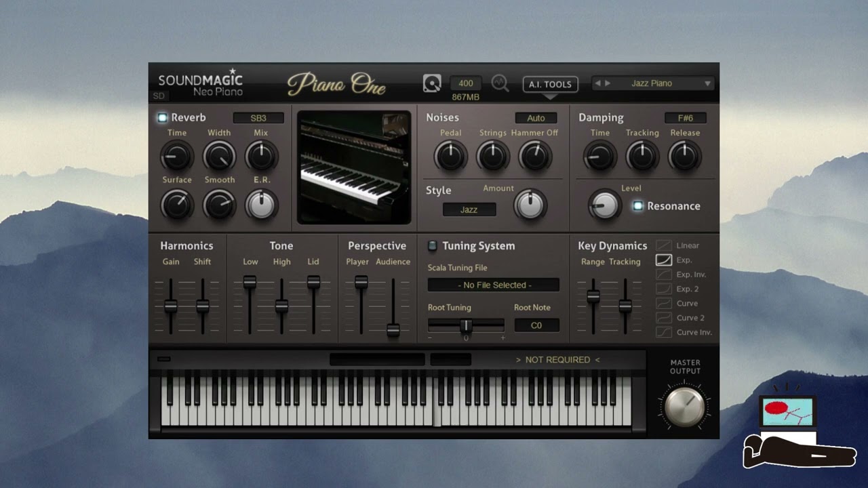Open the Root Note C0 selector
This screenshot has width=868, height=488.
(x=536, y=325)
